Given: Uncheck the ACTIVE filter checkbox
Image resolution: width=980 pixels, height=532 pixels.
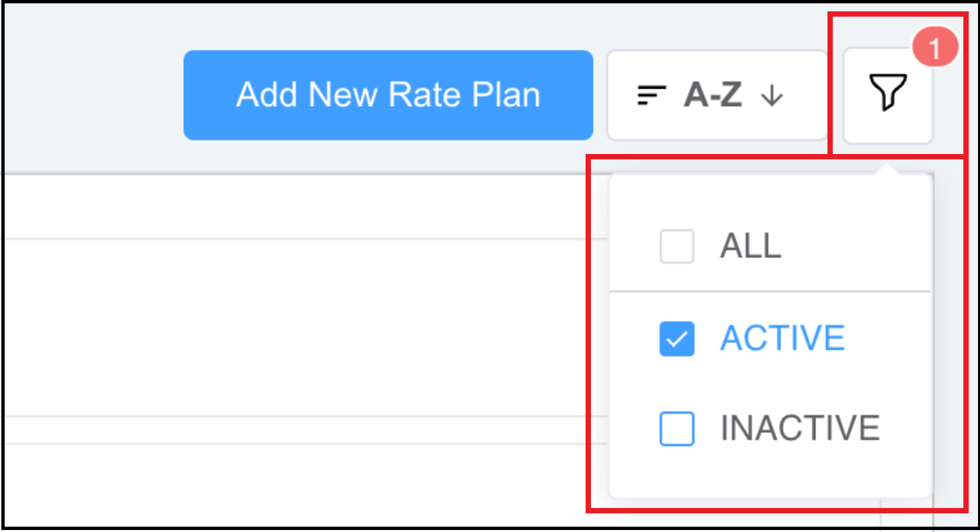Looking at the screenshot, I should click(677, 339).
